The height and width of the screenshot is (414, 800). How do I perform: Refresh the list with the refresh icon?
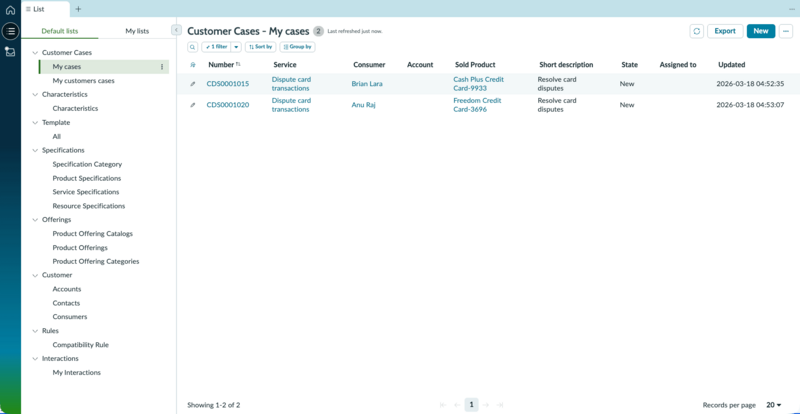[x=696, y=31]
